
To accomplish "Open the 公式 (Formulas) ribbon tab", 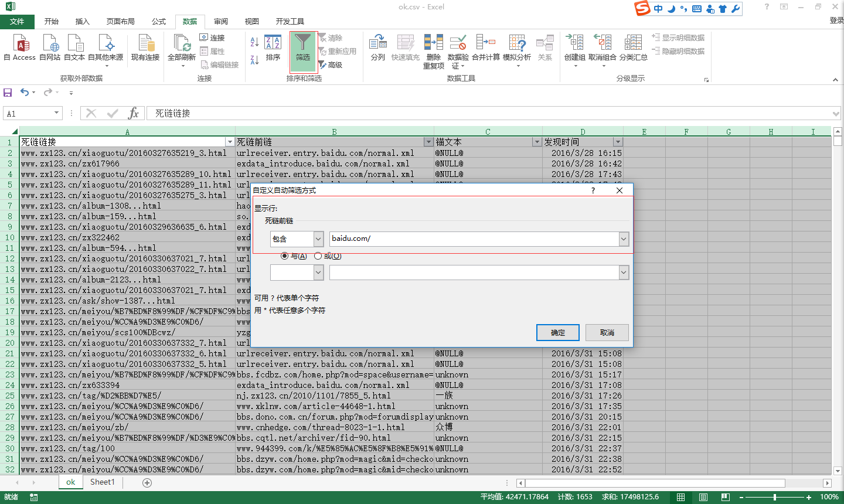I will click(x=159, y=22).
